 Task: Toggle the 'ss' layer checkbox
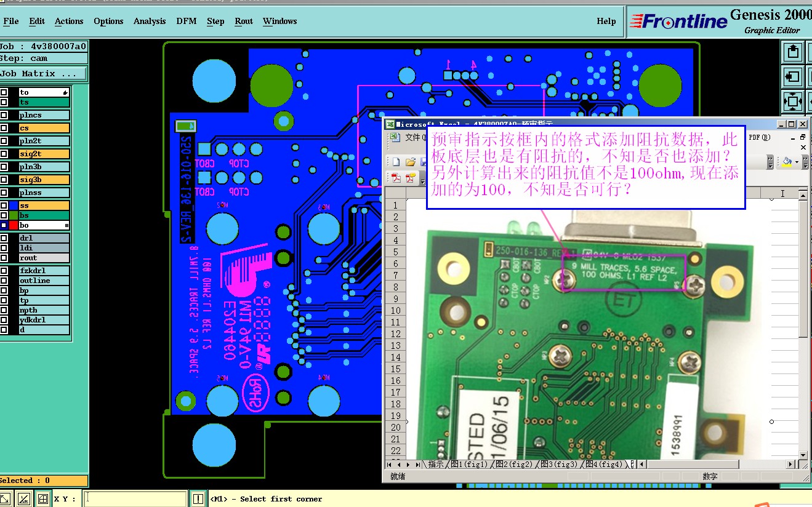coord(4,206)
